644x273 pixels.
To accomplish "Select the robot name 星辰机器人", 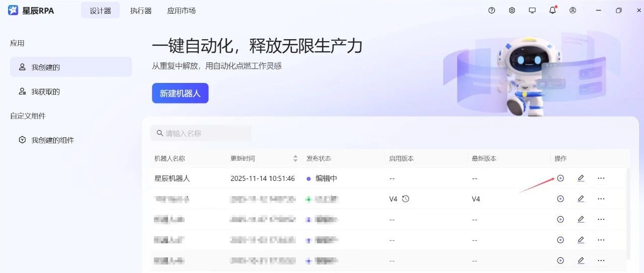I will click(x=172, y=178).
